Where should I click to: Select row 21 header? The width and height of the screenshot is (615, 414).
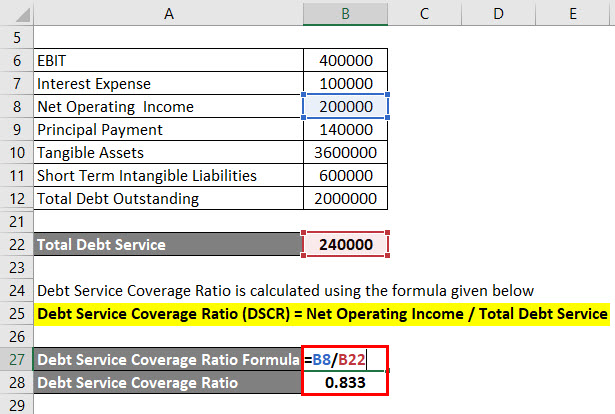click(17, 222)
